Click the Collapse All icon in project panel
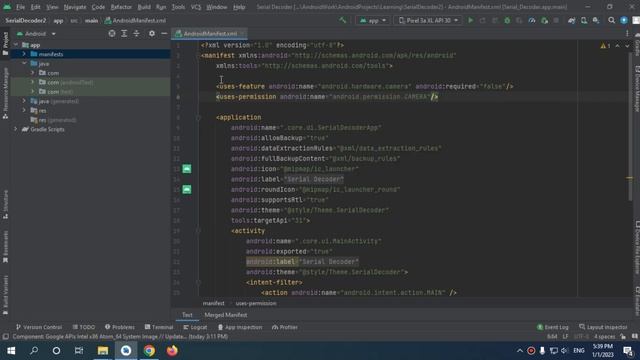640x360 pixels. (x=137, y=33)
